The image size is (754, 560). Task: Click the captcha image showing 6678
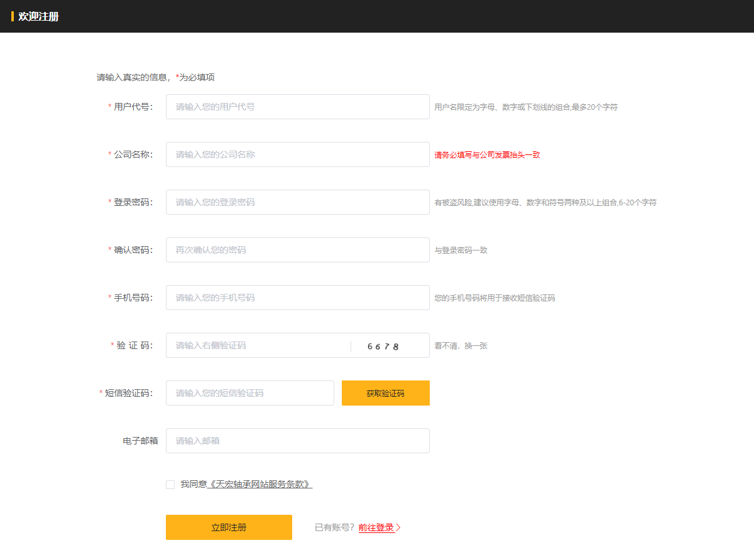(x=383, y=346)
